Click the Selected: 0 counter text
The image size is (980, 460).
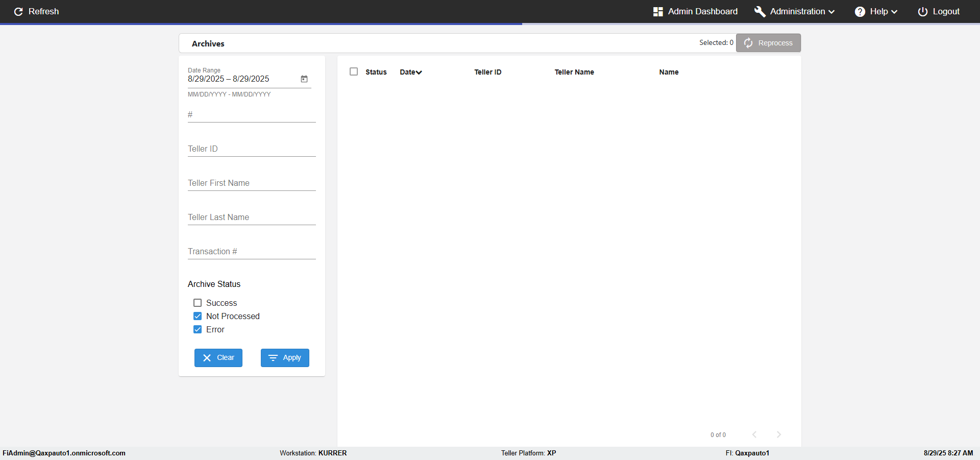(x=716, y=42)
